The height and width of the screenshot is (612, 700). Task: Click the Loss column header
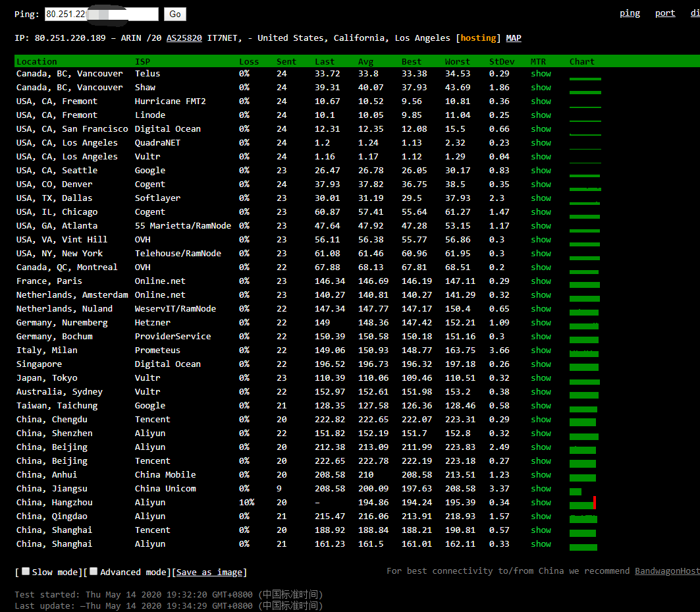coord(248,62)
